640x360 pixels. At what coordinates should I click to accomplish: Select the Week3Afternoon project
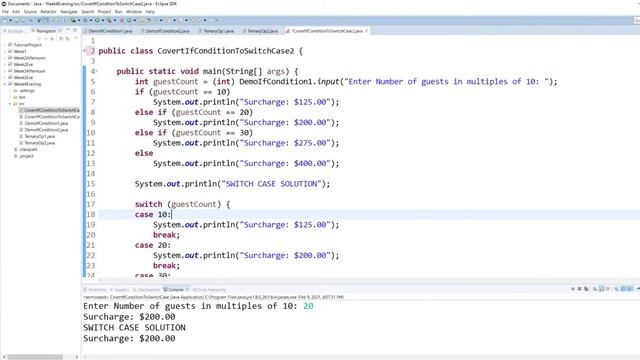[29, 71]
